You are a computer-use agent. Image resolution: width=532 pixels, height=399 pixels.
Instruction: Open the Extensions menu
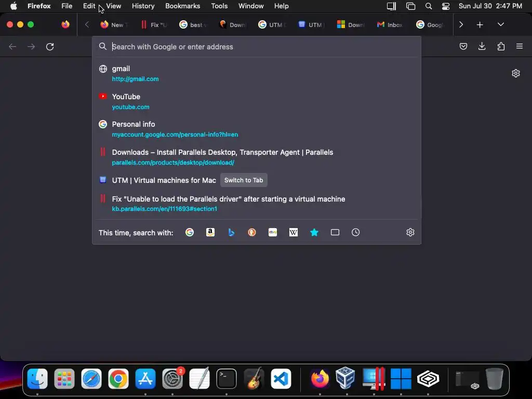(501, 46)
